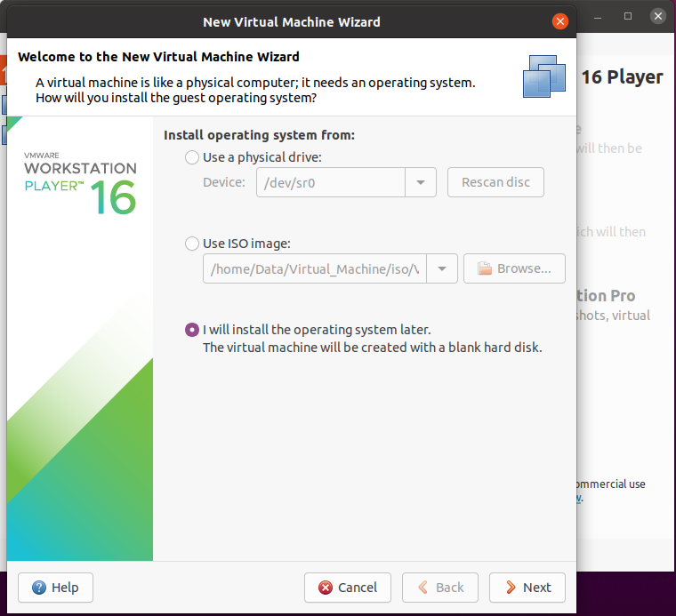Click the 'Welcome to the New Virtual Machine Wizard' heading
The image size is (676, 616).
click(x=158, y=57)
